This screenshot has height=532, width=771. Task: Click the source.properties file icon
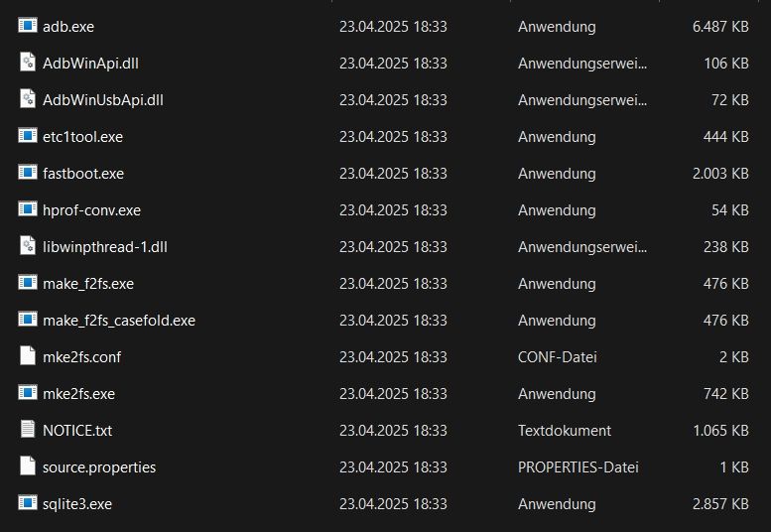pyautogui.click(x=27, y=466)
